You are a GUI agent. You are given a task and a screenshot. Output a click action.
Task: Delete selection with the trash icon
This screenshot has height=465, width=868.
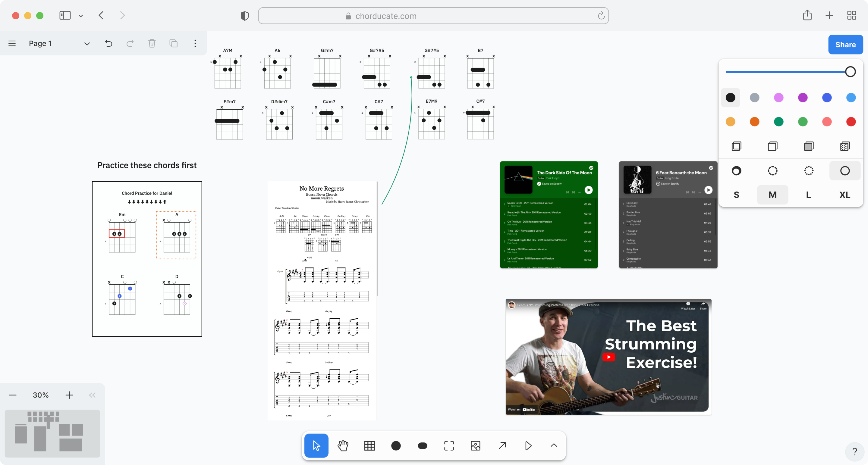pos(152,43)
